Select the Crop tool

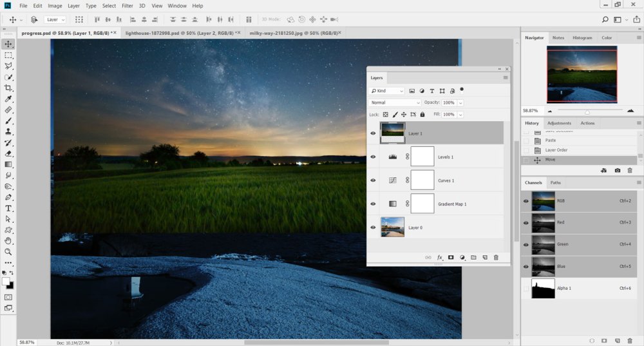(8, 88)
